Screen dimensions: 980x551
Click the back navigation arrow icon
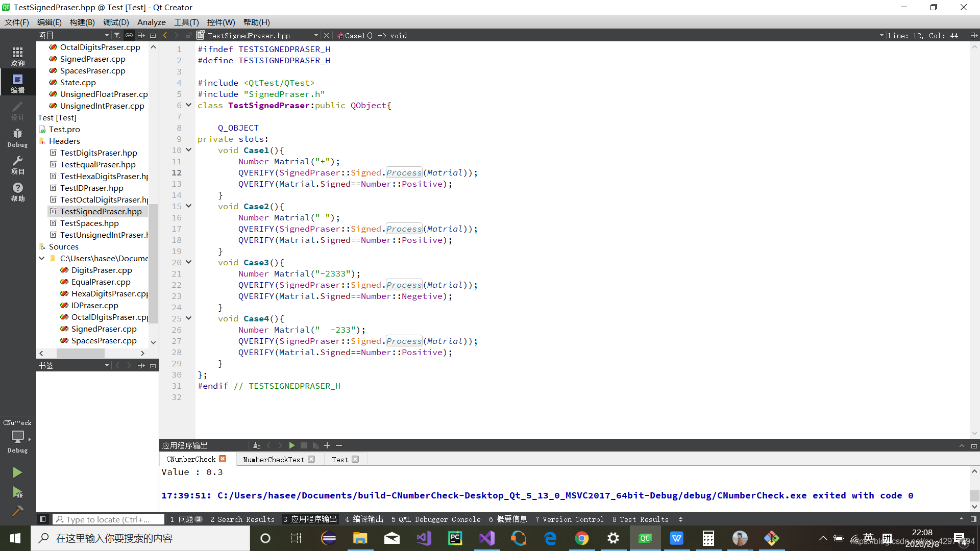coord(165,36)
